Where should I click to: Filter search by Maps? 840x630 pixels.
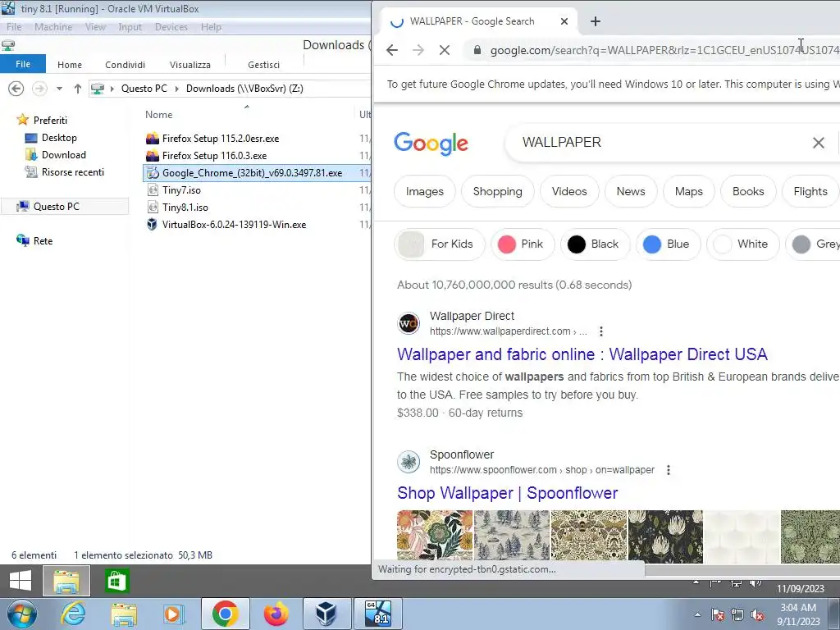(x=689, y=191)
